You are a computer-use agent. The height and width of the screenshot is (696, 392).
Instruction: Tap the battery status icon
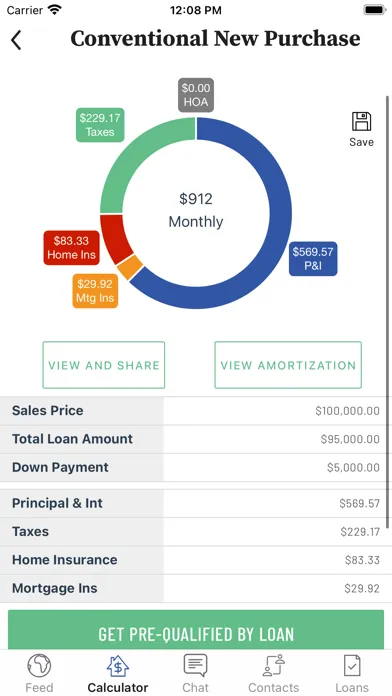coord(375,10)
